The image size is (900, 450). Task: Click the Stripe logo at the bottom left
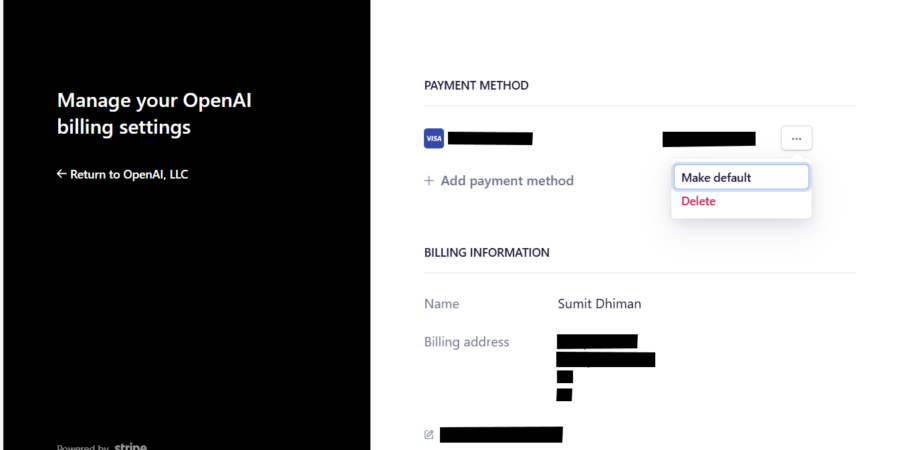click(x=130, y=447)
